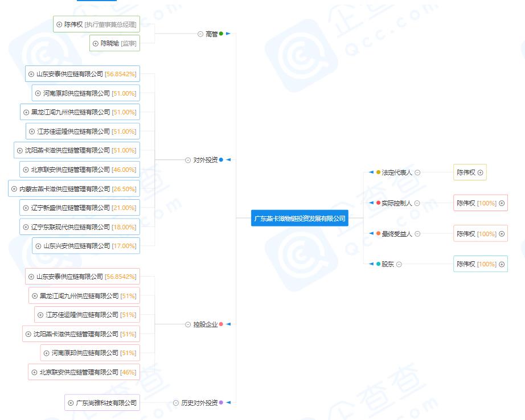
Task: Click plus icon on 股东 陈伟权 100%
Action: click(502, 264)
